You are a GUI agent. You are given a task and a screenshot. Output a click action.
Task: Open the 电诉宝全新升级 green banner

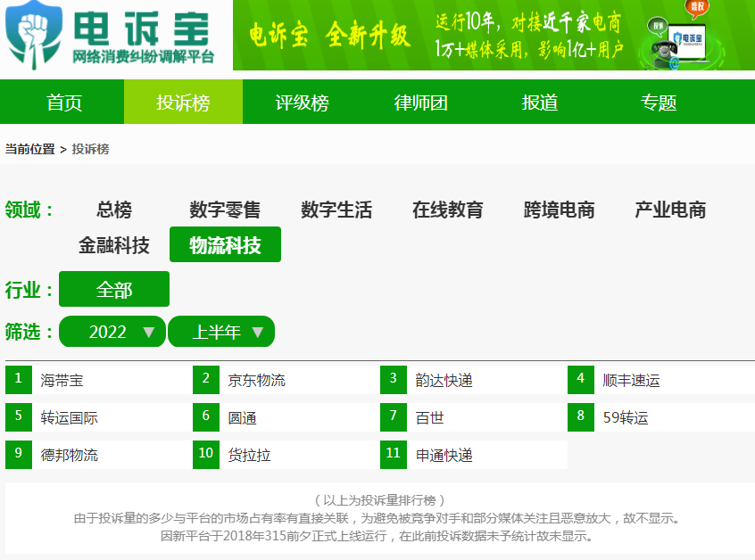tap(494, 35)
